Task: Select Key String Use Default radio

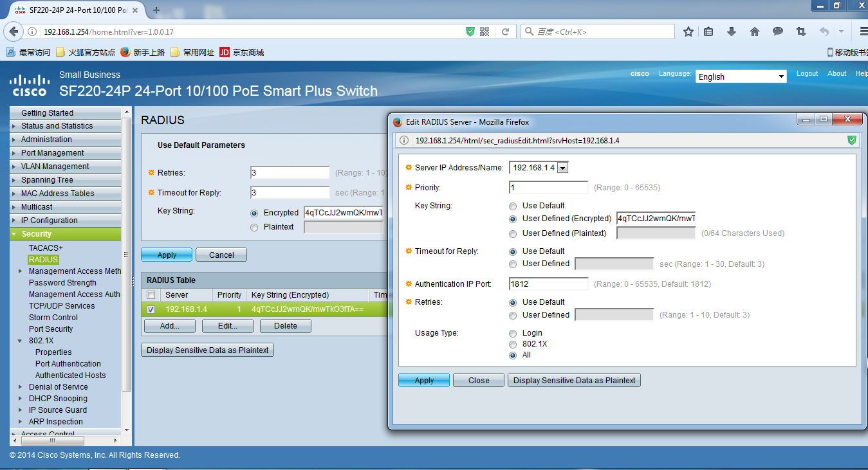Action: 513,206
